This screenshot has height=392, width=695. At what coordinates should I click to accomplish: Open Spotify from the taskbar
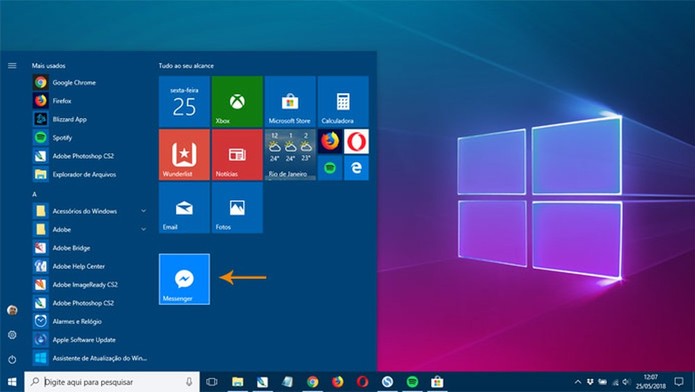click(x=413, y=382)
